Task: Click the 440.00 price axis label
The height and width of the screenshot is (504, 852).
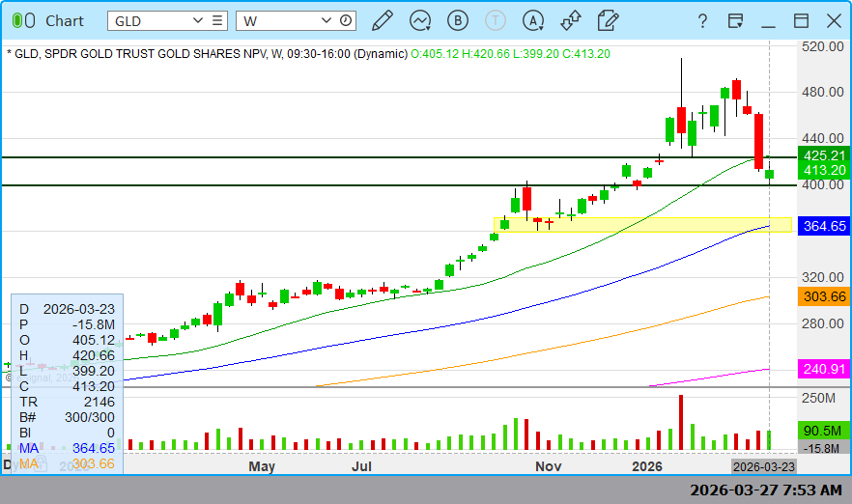Action: pos(823,138)
